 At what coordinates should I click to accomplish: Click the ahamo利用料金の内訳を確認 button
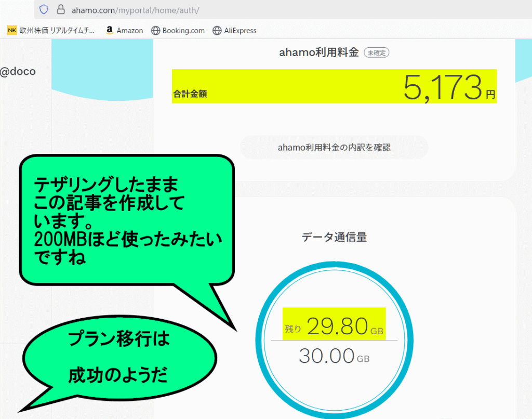click(334, 147)
